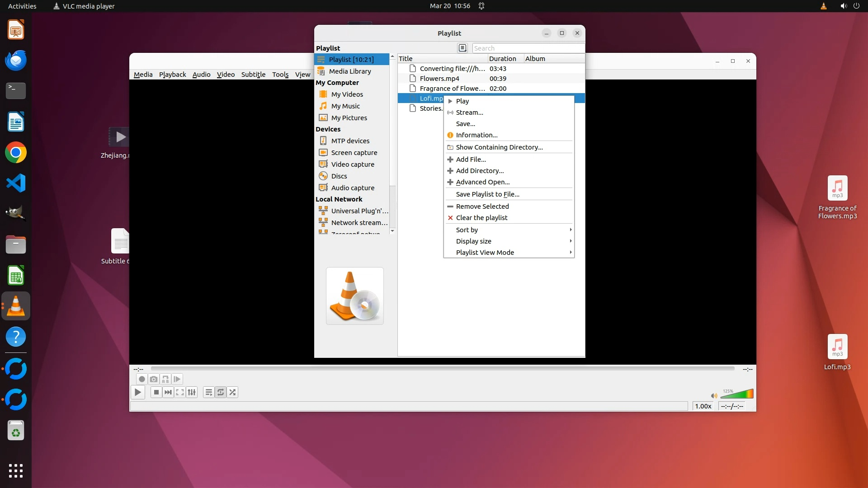Click the Stop playback button
This screenshot has width=868, height=488.
[x=156, y=392]
